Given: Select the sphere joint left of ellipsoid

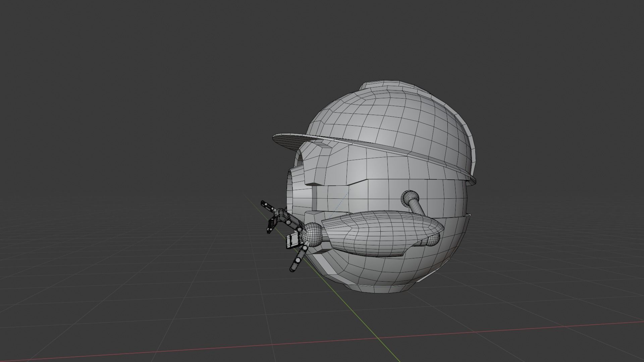Looking at the screenshot, I should click(313, 235).
